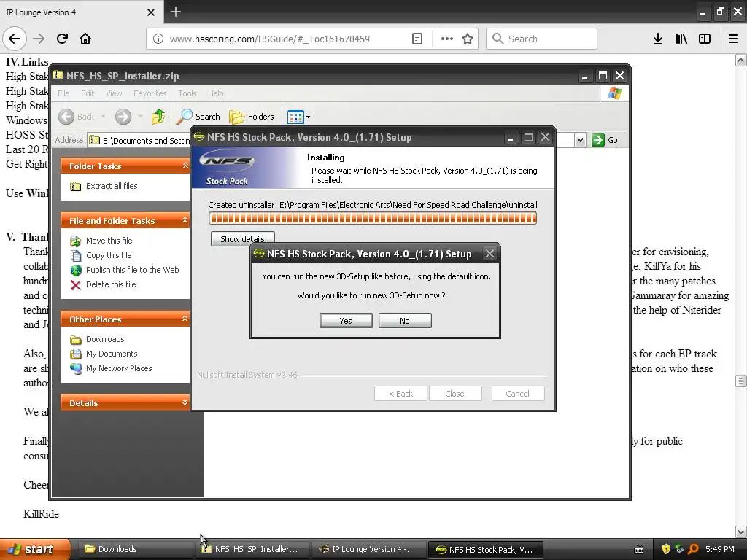The height and width of the screenshot is (560, 747).
Task: Click Explorer Search toolbar button
Action: point(198,117)
